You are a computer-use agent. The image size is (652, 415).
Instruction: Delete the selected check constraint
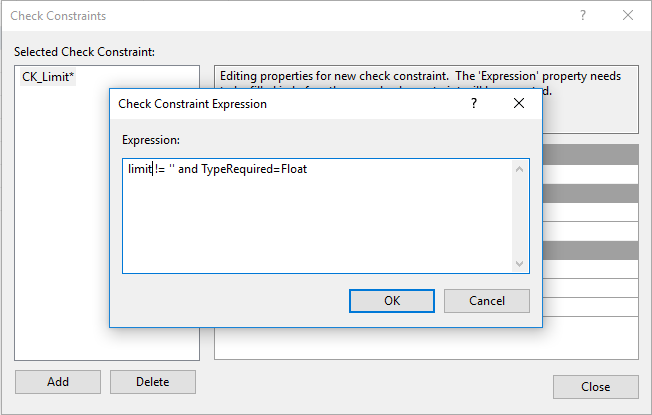[152, 382]
